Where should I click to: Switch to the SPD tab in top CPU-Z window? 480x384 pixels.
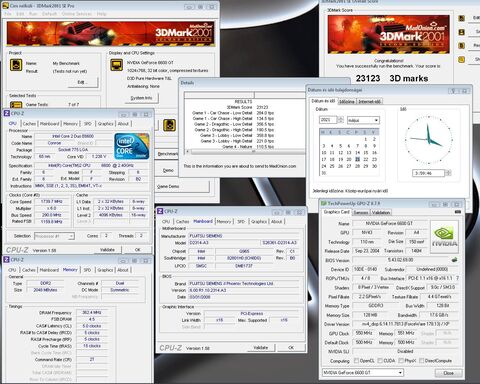pyautogui.click(x=88, y=124)
